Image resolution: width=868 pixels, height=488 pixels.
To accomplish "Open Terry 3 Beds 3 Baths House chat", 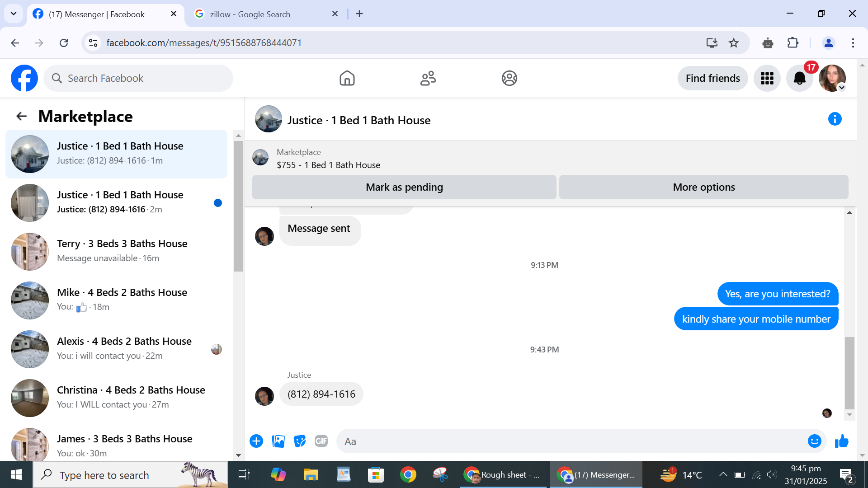I will click(117, 252).
